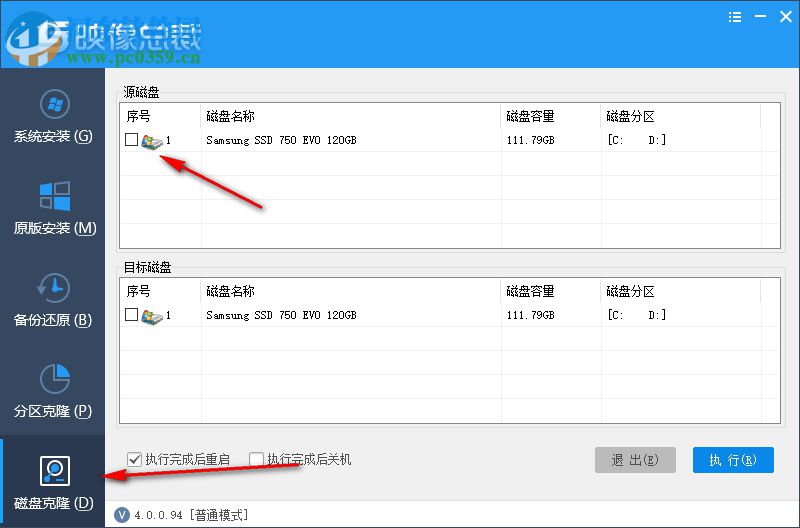Click the application logo in title bar
Image resolution: width=800 pixels, height=528 pixels.
[x=36, y=38]
